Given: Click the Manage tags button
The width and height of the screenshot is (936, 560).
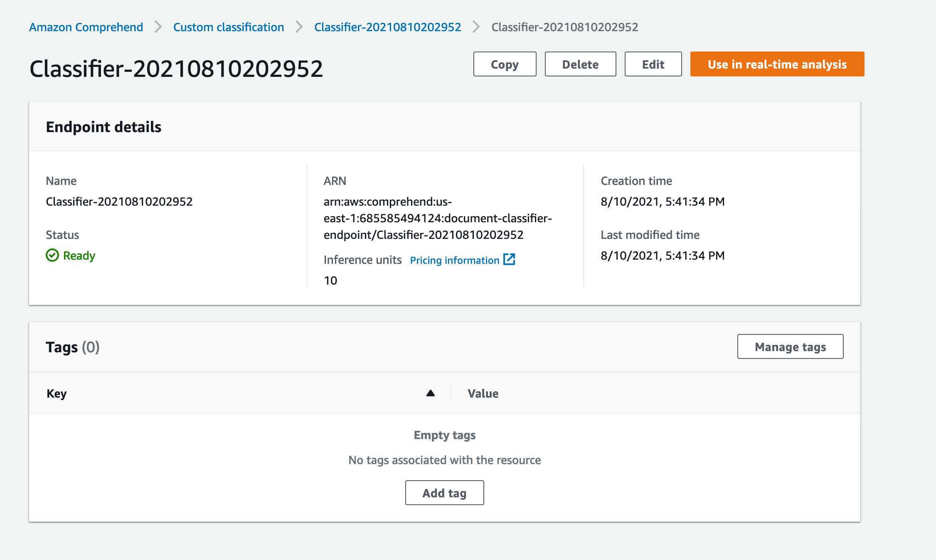Looking at the screenshot, I should point(790,346).
